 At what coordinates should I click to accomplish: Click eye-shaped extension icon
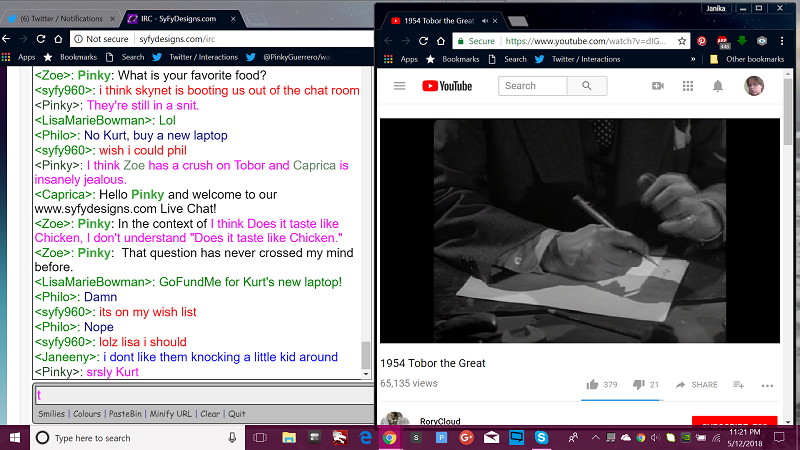(762, 41)
